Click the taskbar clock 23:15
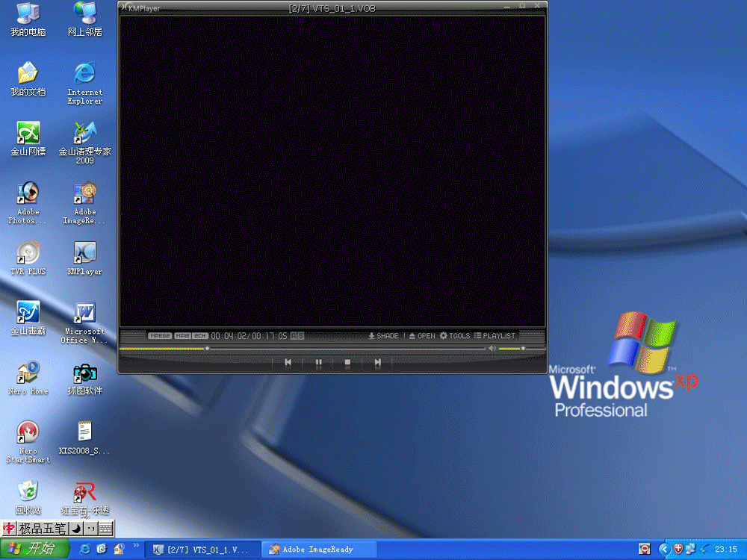 (x=726, y=550)
